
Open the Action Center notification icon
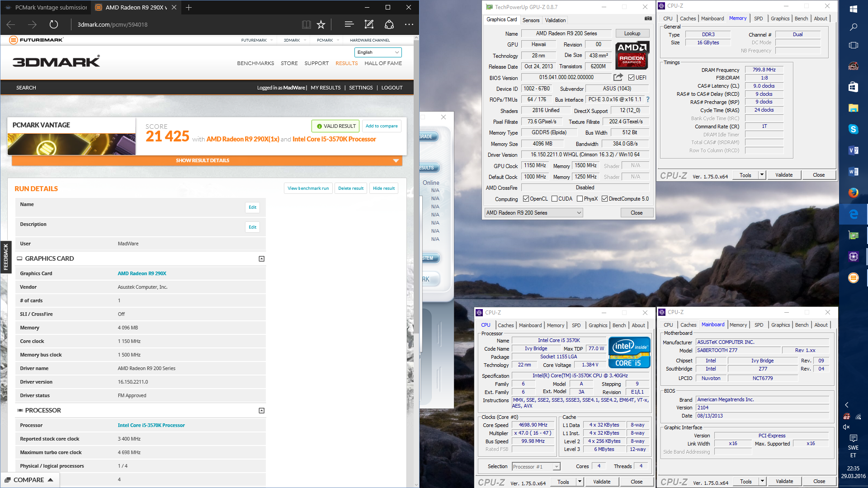854,438
